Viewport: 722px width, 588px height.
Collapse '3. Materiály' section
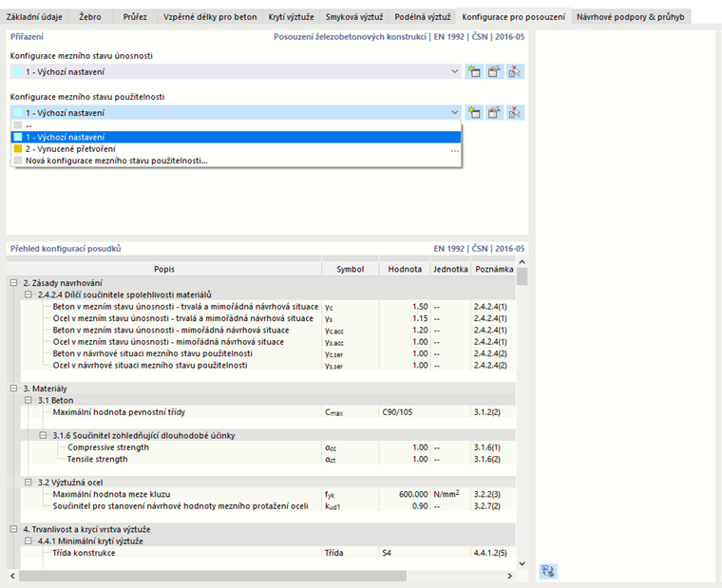pos(14,389)
